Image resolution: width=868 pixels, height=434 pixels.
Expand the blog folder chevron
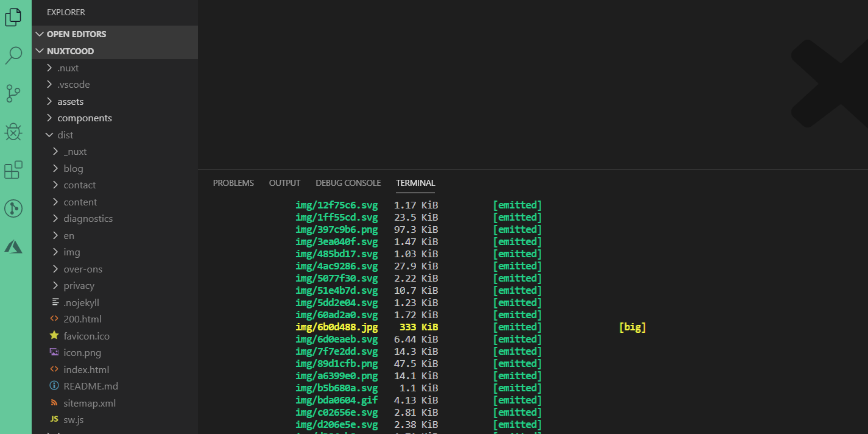[55, 168]
